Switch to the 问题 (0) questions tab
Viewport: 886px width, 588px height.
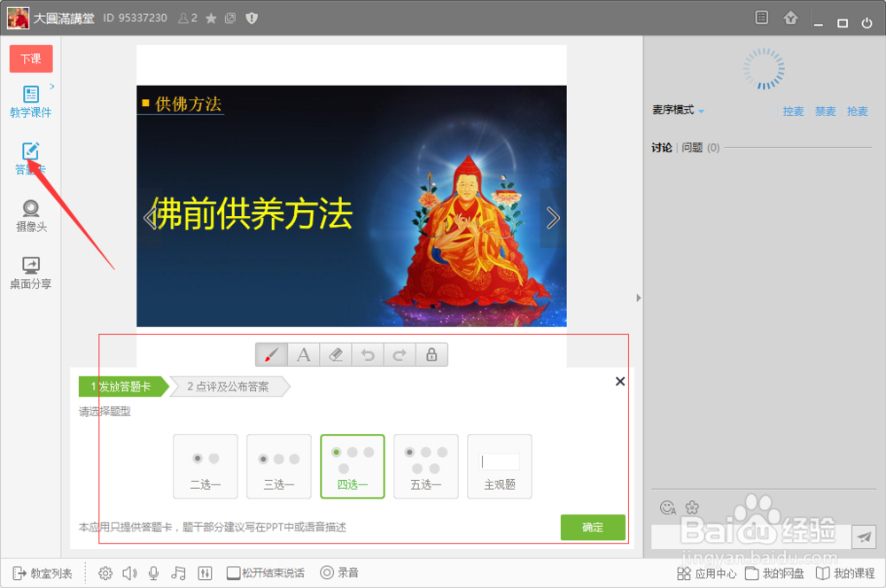point(700,147)
